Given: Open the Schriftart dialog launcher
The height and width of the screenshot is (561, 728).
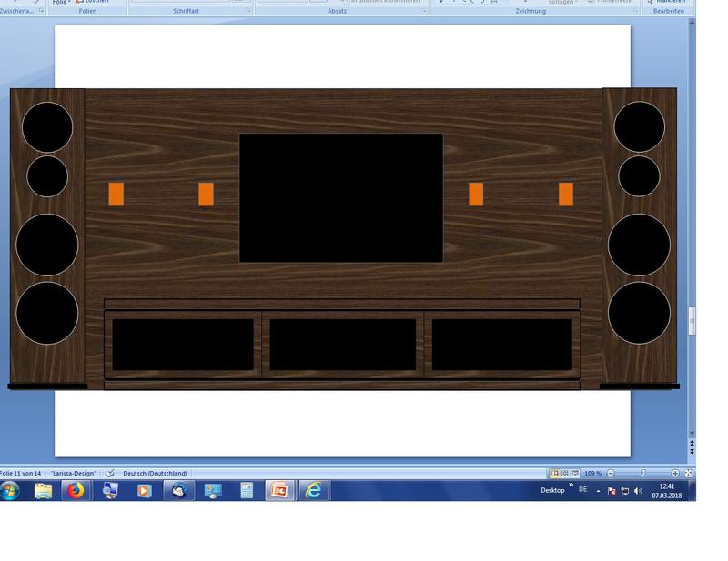Looking at the screenshot, I should point(248,11).
